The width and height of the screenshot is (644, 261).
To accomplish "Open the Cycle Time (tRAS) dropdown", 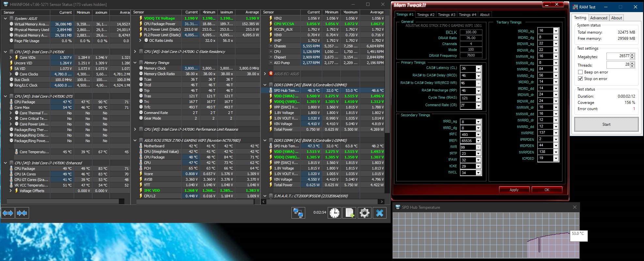I will 479,98.
